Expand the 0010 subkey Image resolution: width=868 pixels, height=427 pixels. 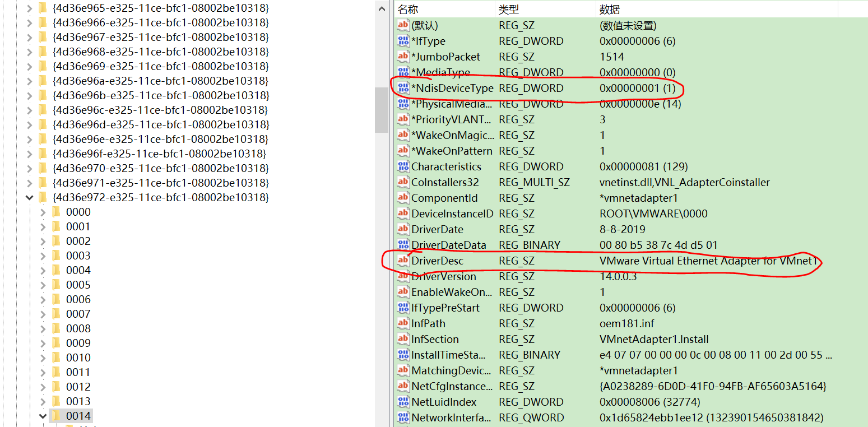click(x=43, y=358)
